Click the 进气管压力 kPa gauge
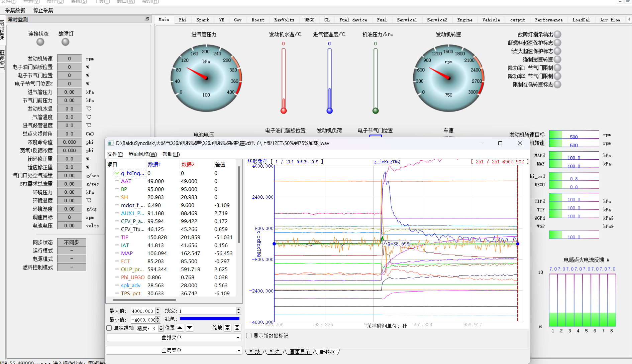 pos(206,78)
